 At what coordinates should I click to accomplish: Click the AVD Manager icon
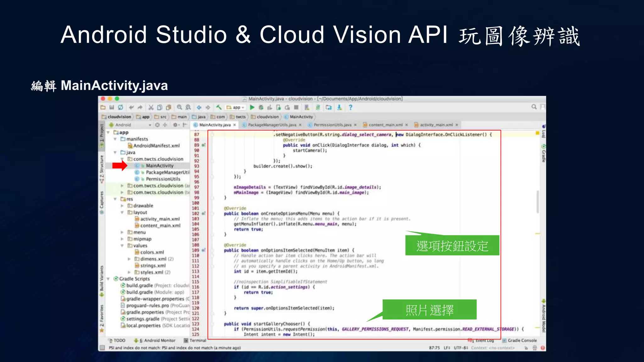pyautogui.click(x=307, y=107)
